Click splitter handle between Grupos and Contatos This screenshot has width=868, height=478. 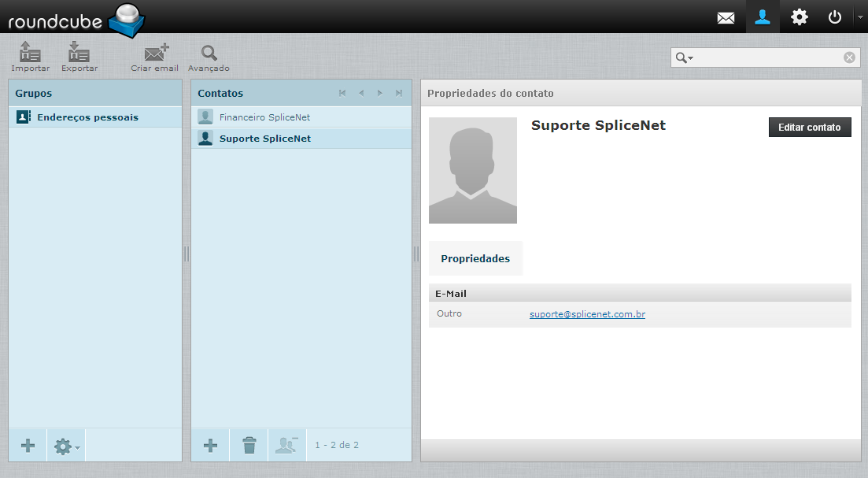(x=187, y=254)
